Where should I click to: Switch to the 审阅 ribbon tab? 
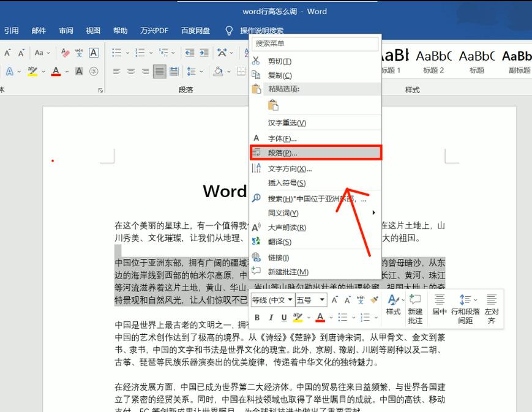(x=66, y=31)
